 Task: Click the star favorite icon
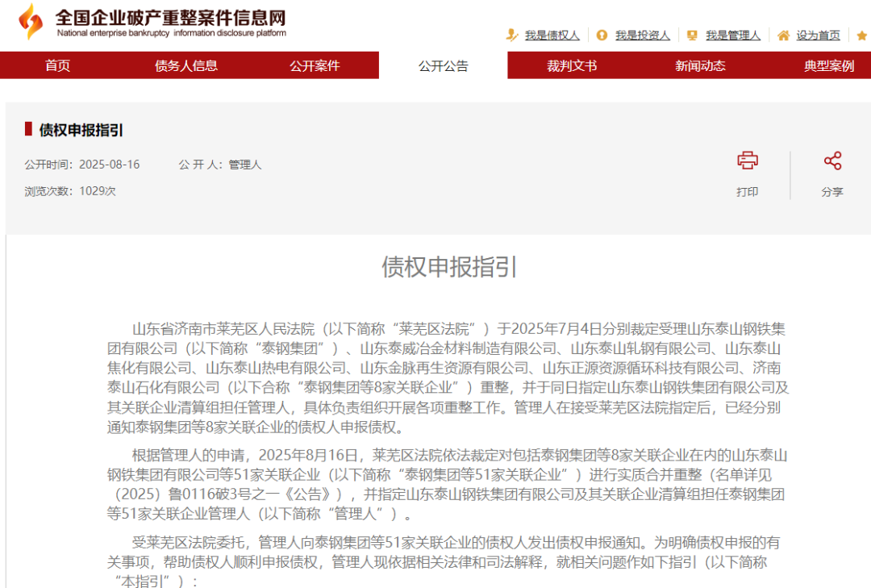pos(862,35)
